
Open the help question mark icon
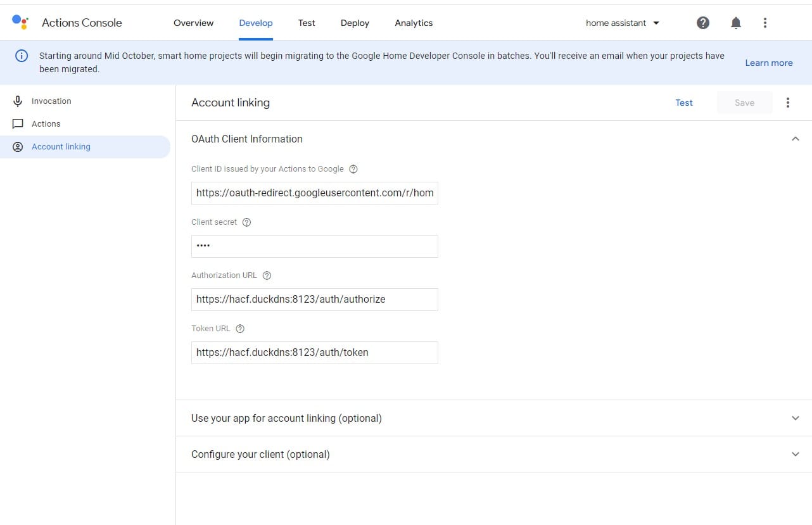pos(703,23)
